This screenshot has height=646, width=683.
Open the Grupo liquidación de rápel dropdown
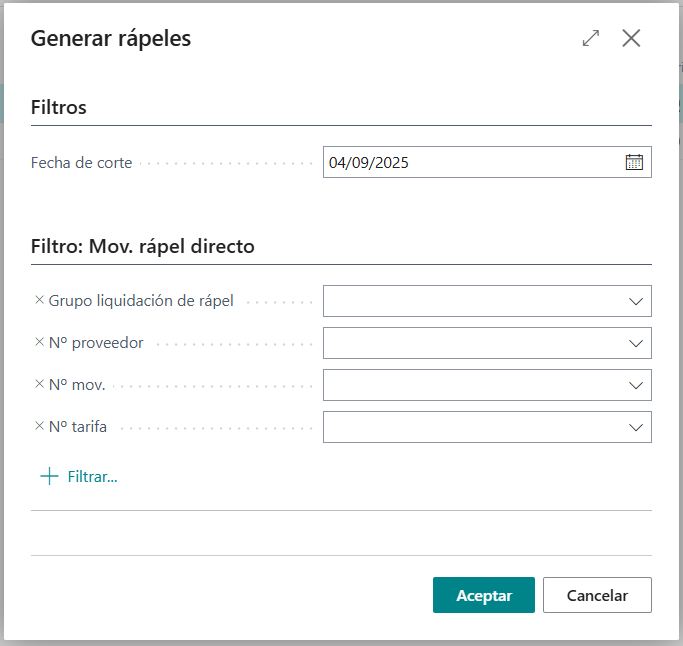tap(635, 301)
